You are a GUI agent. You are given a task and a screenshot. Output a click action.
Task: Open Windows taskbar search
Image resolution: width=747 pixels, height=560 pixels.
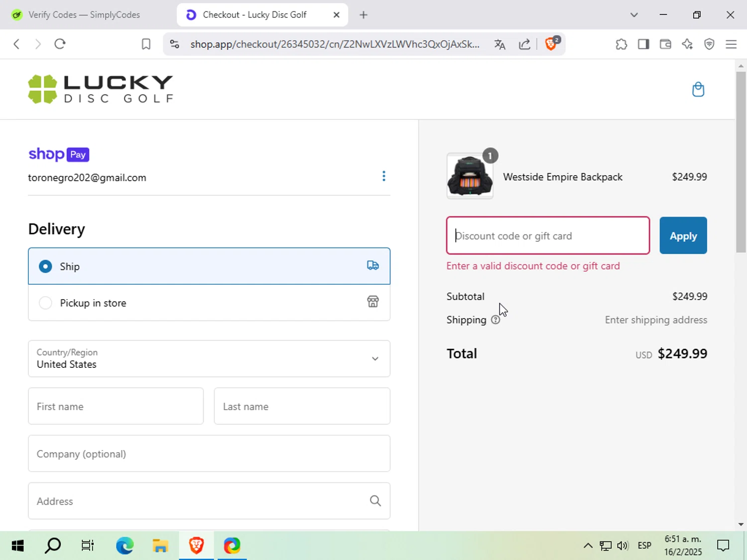[53, 546]
